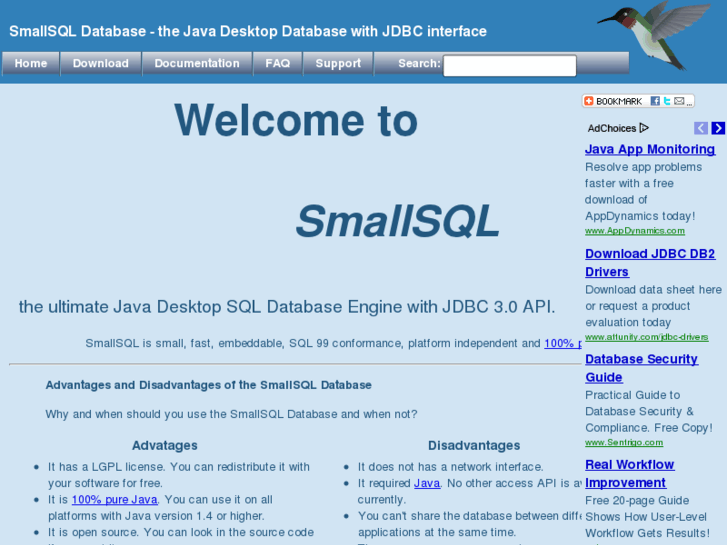Visit www.attunity.com/jdbc-drivers link
This screenshot has width=727, height=545.
click(x=646, y=337)
